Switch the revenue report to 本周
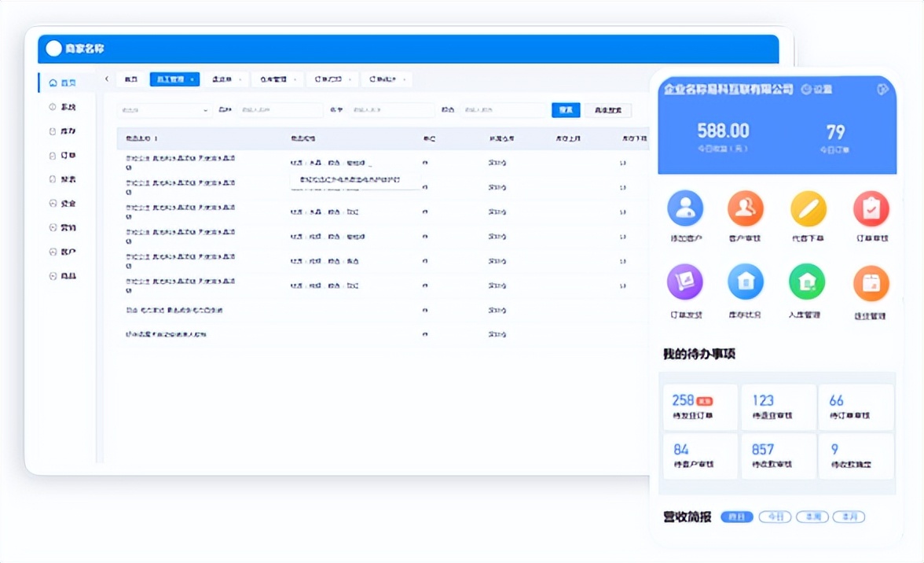924x563 pixels. pos(812,517)
